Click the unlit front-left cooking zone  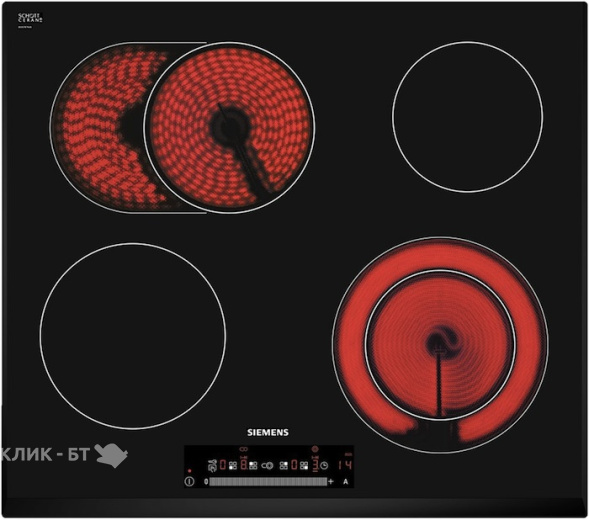[x=133, y=336]
